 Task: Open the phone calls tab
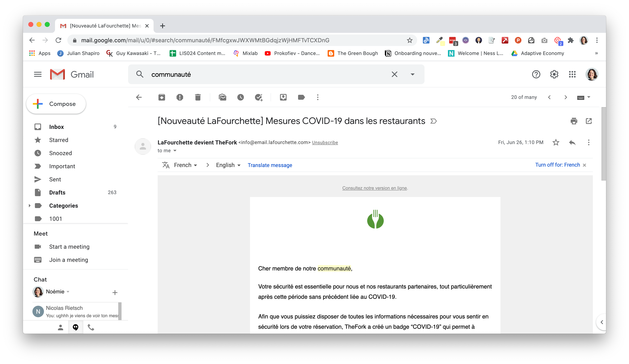(x=91, y=327)
